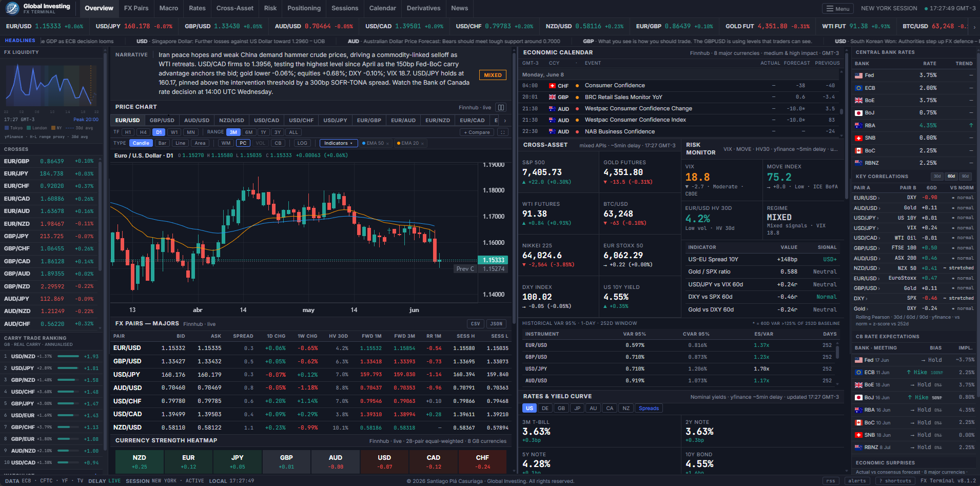Click the Fed flag in Central Bank Rates
Viewport: 980px width, 486px height.
(x=858, y=75)
